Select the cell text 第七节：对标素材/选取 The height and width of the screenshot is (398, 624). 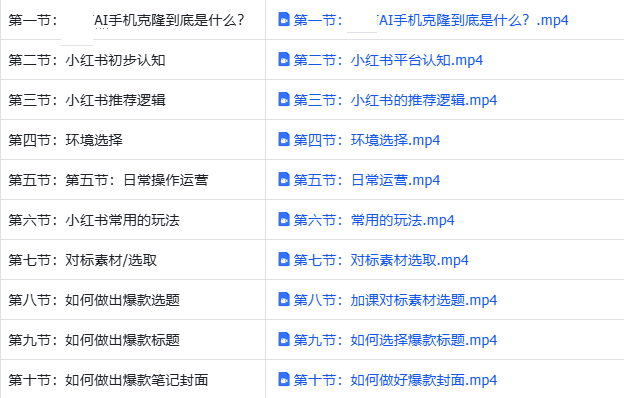pos(83,260)
